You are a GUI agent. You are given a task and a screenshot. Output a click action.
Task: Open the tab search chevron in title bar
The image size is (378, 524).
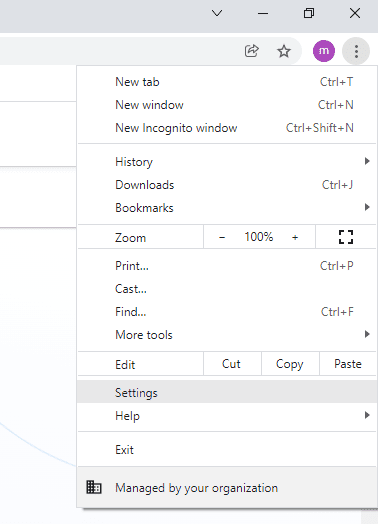[x=217, y=13]
